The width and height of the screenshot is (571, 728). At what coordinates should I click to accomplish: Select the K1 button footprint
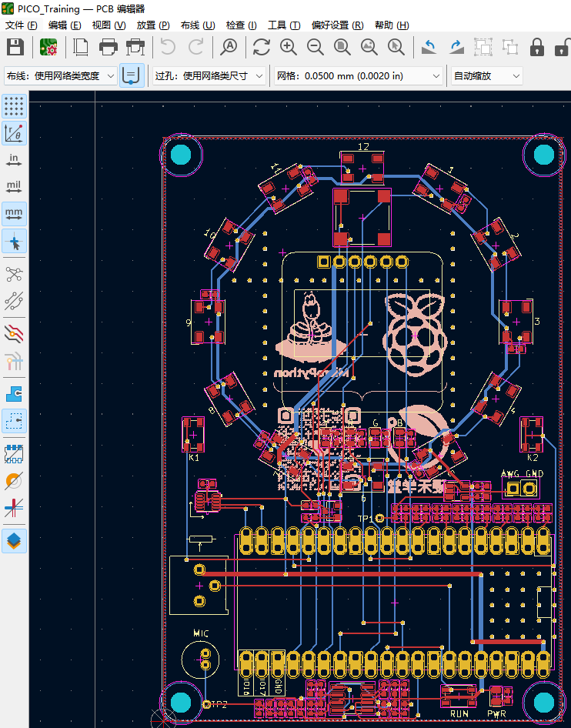point(193,435)
